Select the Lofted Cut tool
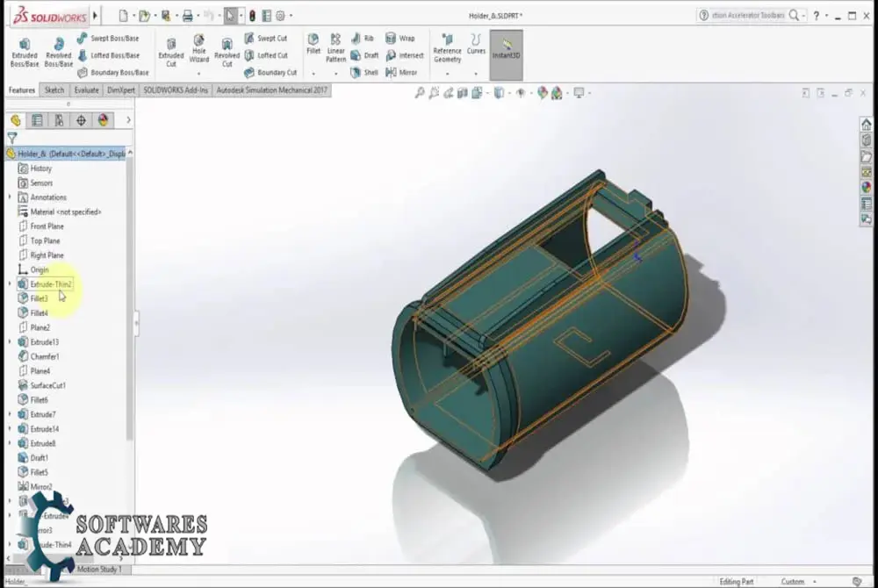The height and width of the screenshot is (588, 878). [265, 55]
